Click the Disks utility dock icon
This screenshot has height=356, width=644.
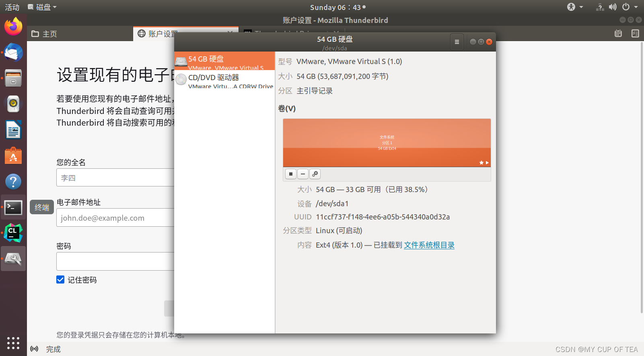tap(13, 259)
